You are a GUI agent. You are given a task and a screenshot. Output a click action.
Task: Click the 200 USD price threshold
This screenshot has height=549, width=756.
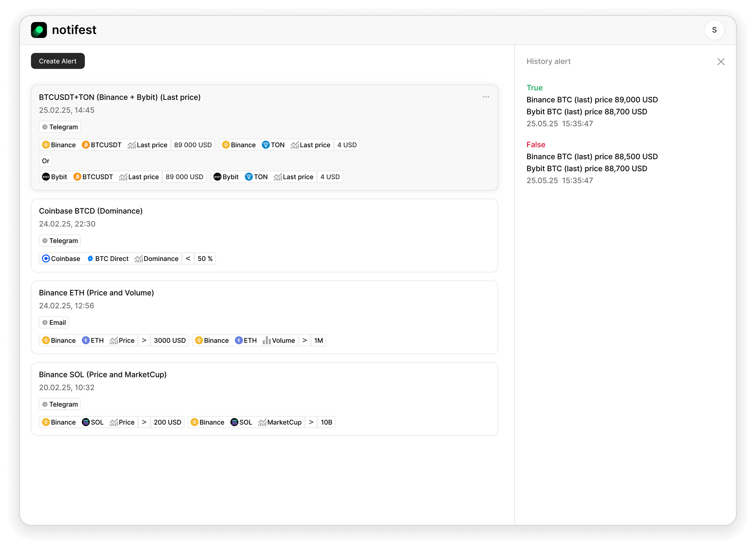pyautogui.click(x=167, y=422)
